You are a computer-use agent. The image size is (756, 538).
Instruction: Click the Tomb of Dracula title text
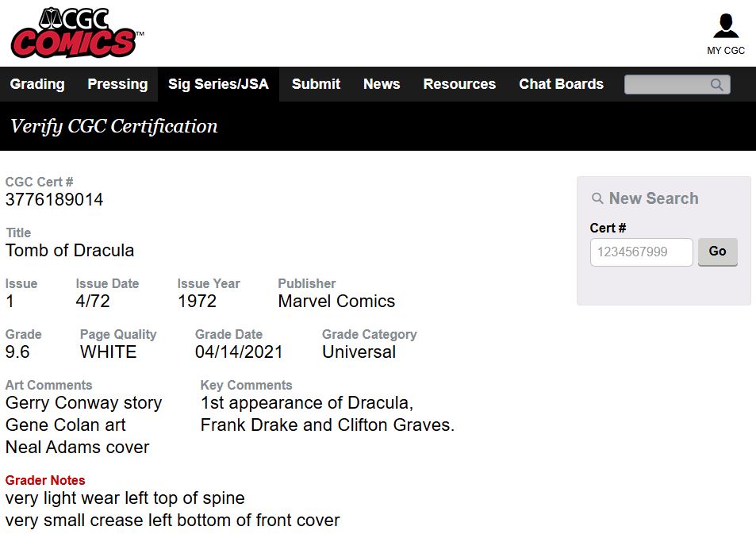click(x=70, y=251)
